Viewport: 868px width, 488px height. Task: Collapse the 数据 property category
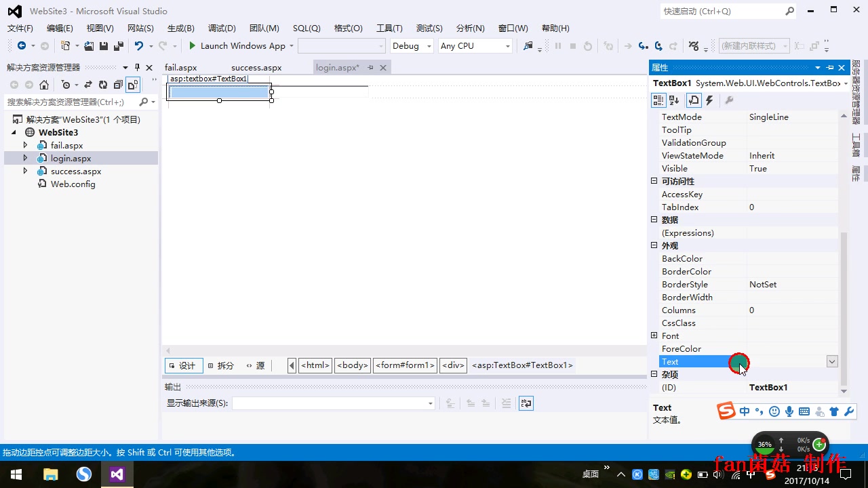[654, 220]
